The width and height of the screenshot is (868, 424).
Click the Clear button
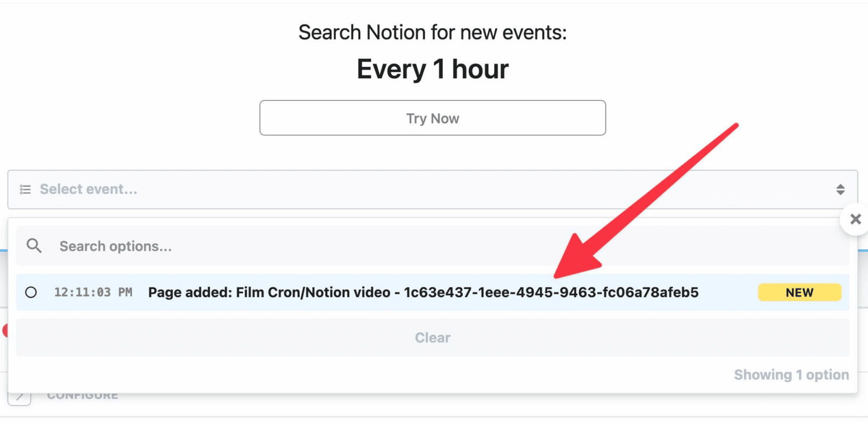(x=432, y=338)
